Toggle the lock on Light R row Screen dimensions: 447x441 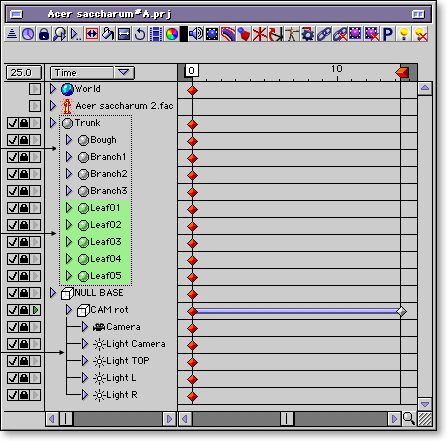pyautogui.click(x=24, y=395)
